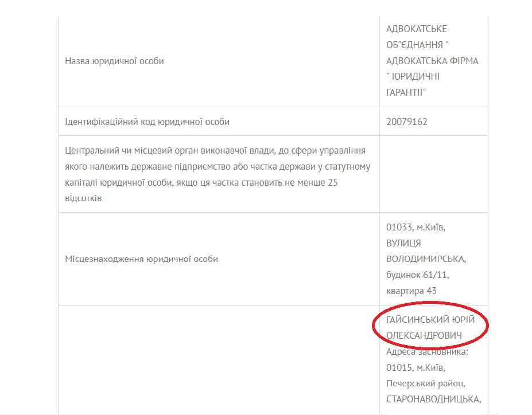This screenshot has height=415, width=532.
Task: Click the 'квартира 43' text
Action: tap(411, 291)
